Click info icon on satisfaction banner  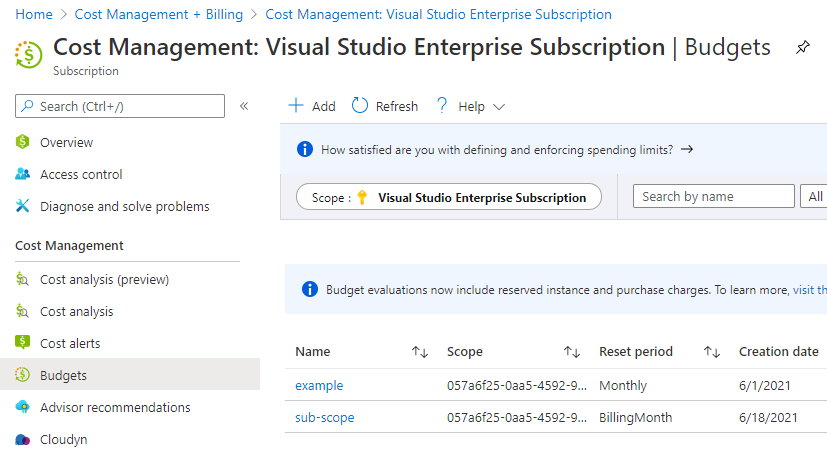pos(305,150)
